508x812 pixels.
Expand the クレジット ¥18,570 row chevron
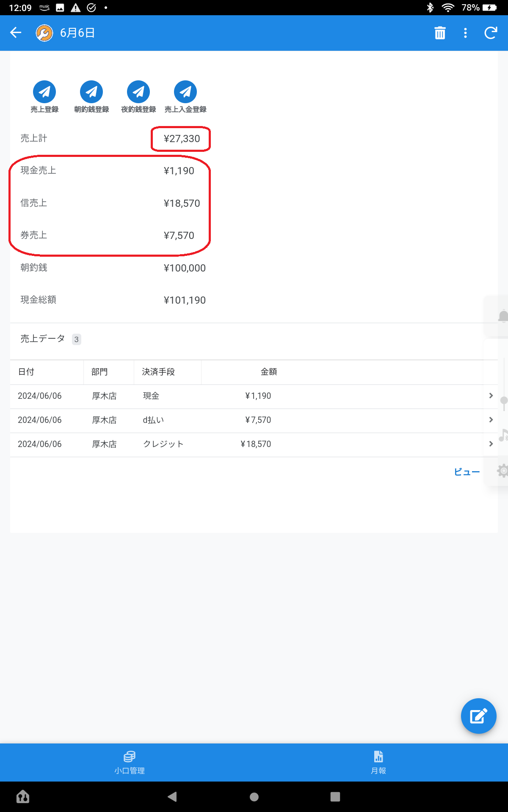tap(491, 444)
